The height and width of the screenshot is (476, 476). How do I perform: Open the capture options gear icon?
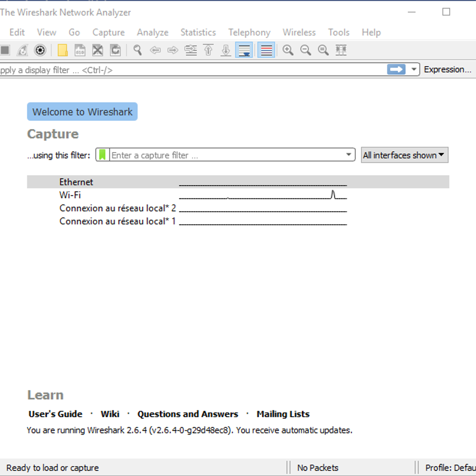point(40,50)
